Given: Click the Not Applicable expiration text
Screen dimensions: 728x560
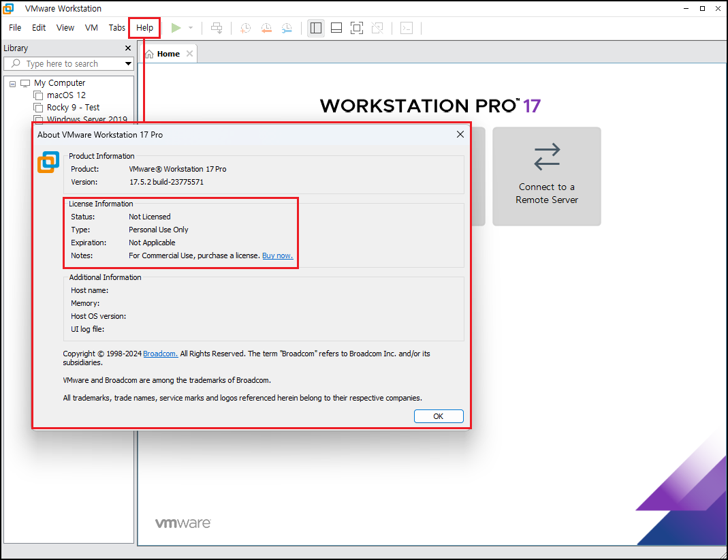Looking at the screenshot, I should click(152, 243).
